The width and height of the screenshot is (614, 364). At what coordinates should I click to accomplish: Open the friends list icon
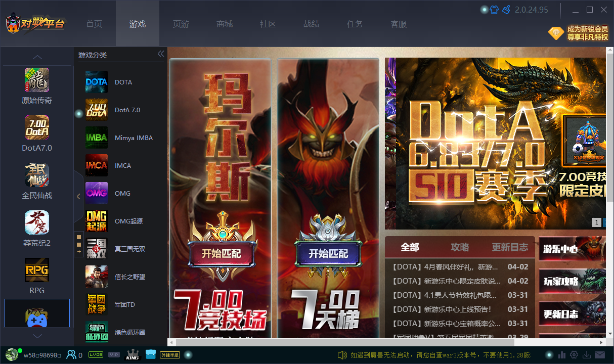[x=71, y=355]
